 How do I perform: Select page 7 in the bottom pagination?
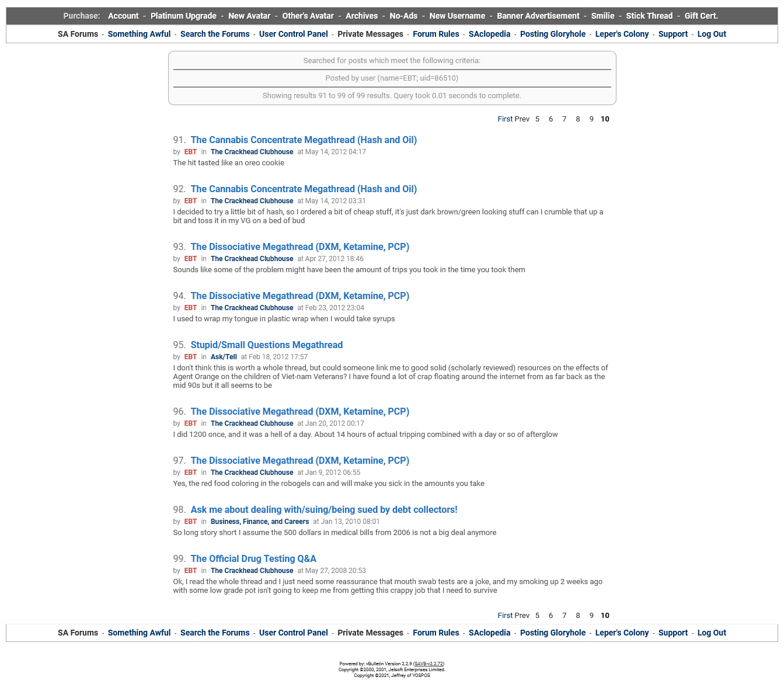click(564, 615)
